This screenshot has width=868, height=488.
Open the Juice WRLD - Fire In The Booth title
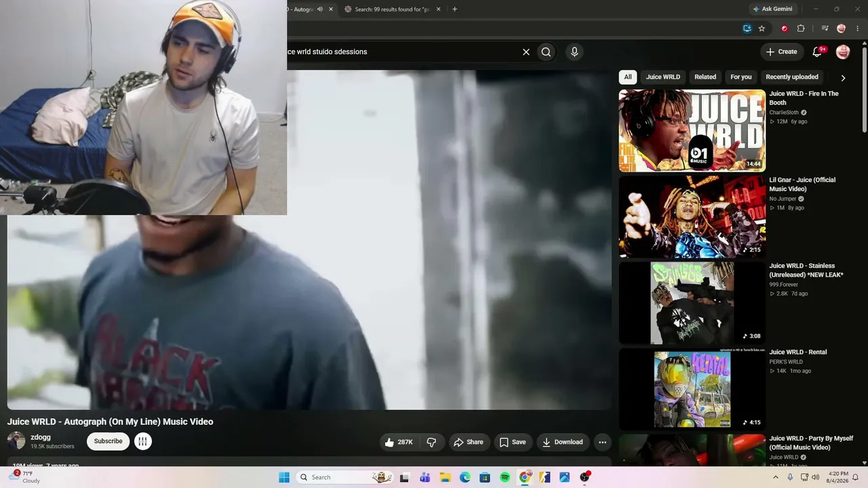coord(804,98)
